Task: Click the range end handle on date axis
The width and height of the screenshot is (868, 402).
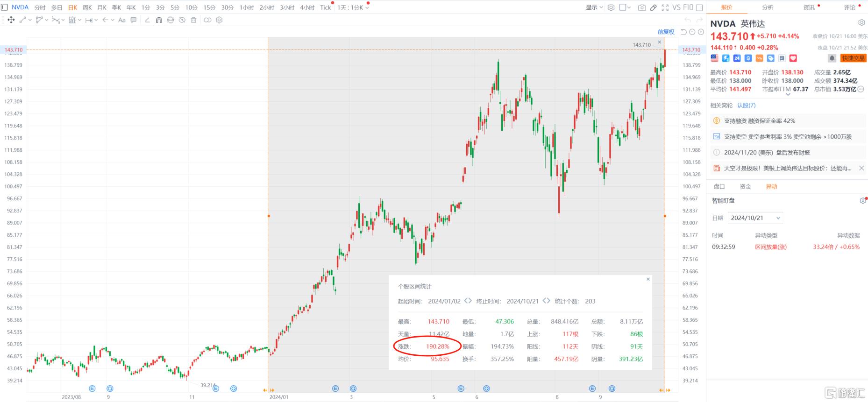Action: 665,390
